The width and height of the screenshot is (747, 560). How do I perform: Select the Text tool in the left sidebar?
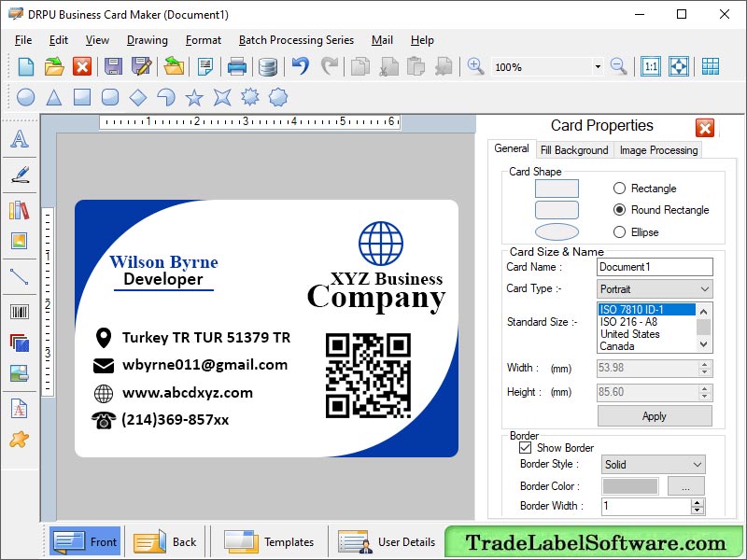(21, 140)
